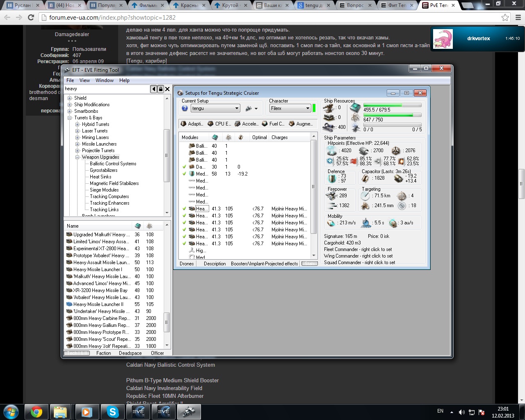Open the Help menu

point(124,80)
